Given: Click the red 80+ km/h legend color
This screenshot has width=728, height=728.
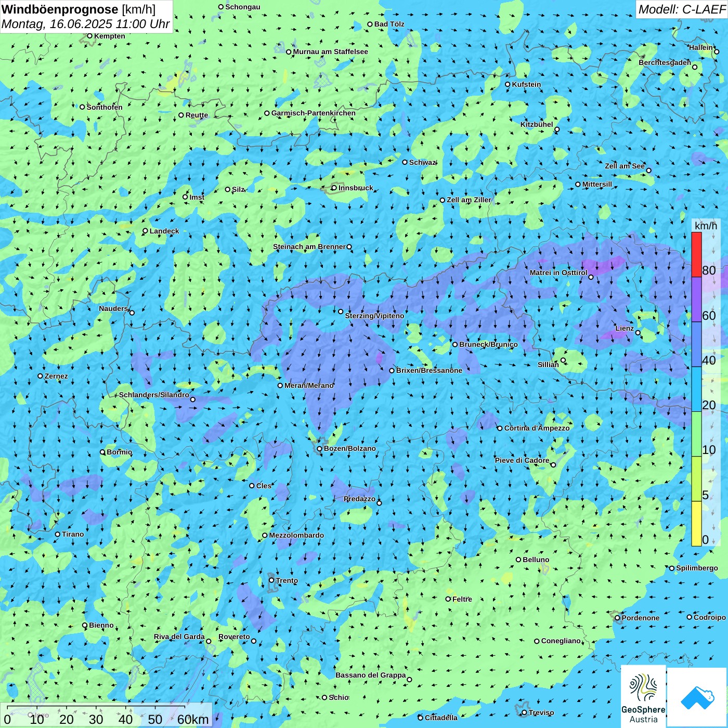Looking at the screenshot, I should click(696, 254).
